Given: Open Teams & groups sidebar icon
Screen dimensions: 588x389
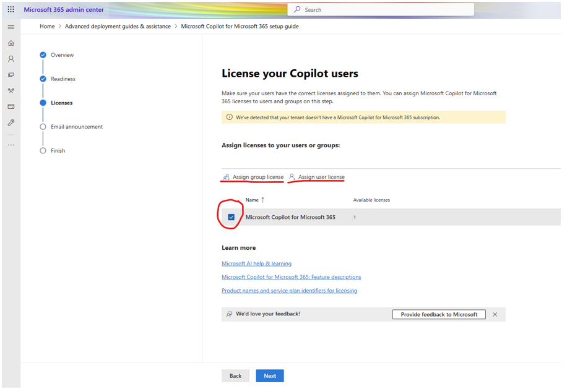Looking at the screenshot, I should [x=11, y=91].
